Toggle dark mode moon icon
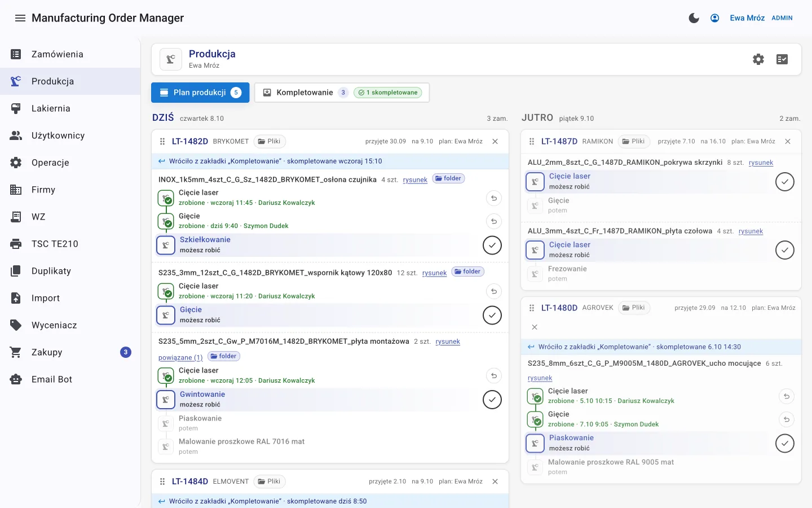This screenshot has width=812, height=508. coord(694,18)
